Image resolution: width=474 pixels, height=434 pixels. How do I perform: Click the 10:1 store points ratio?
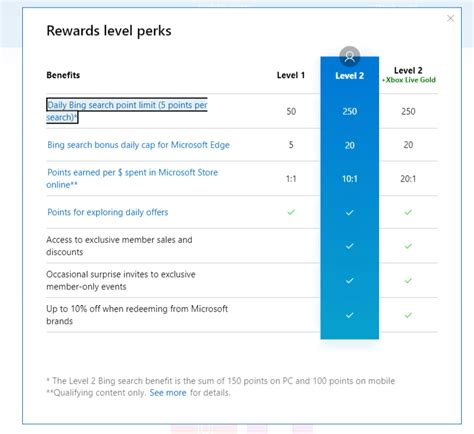(350, 179)
